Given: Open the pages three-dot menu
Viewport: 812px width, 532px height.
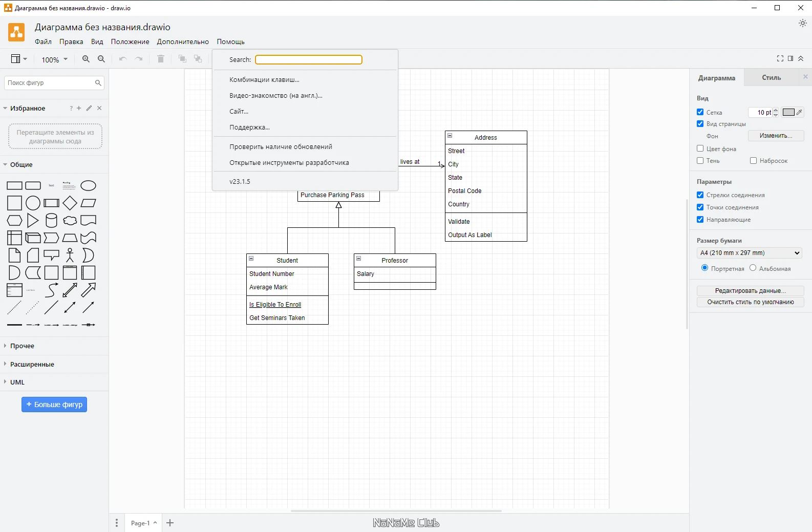Looking at the screenshot, I should click(x=117, y=523).
